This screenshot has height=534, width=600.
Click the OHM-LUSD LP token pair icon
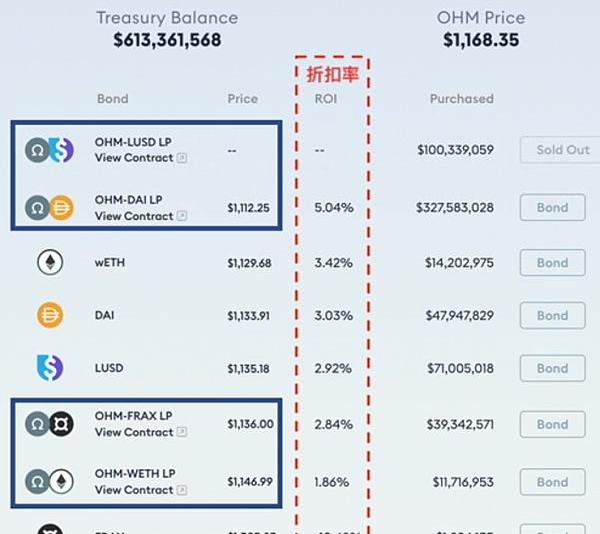click(49, 150)
